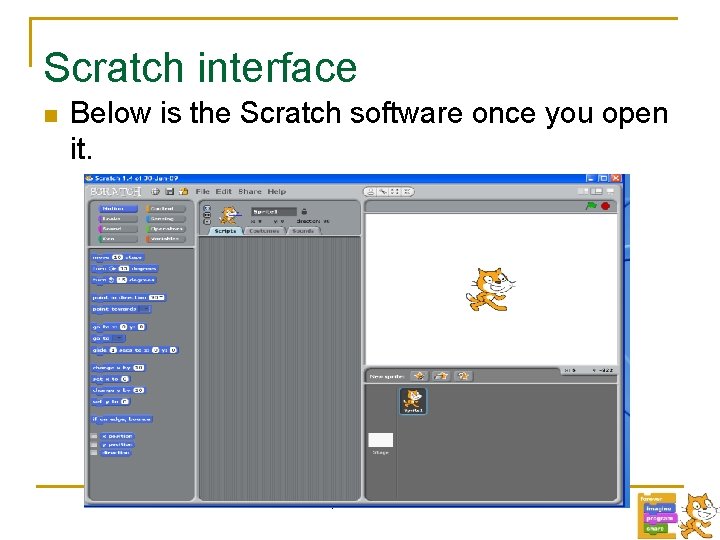Set rotation style to can rotate
This screenshot has width=720, height=540.
click(207, 208)
